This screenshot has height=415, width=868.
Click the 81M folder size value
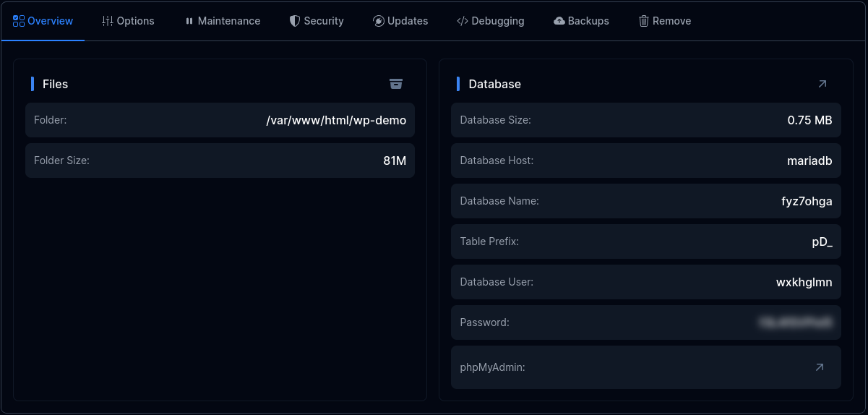pyautogui.click(x=395, y=161)
